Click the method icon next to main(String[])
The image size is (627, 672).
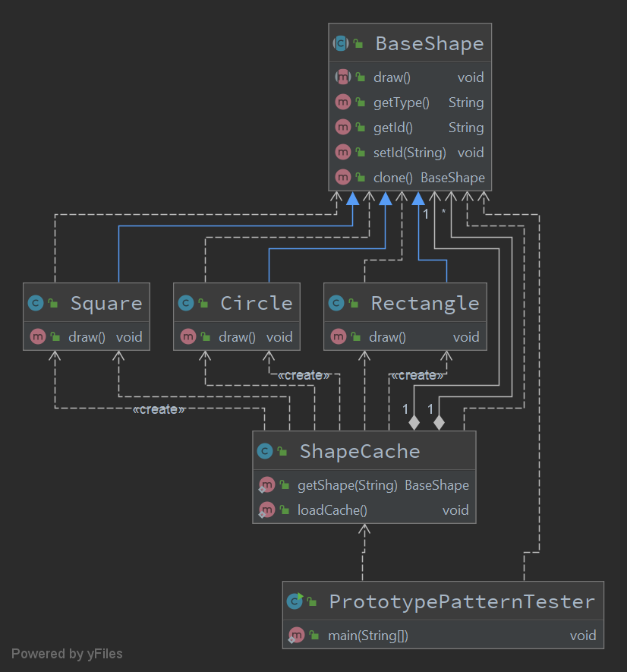(x=297, y=635)
